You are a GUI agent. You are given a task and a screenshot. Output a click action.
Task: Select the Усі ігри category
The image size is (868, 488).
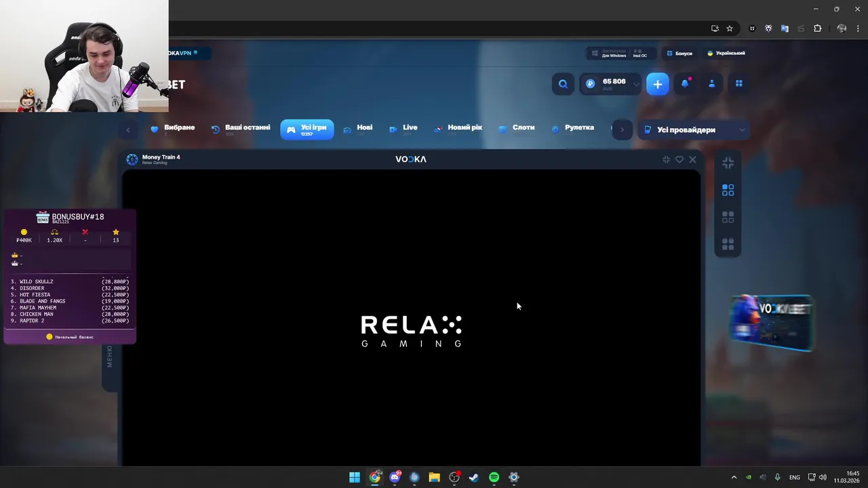click(x=307, y=129)
